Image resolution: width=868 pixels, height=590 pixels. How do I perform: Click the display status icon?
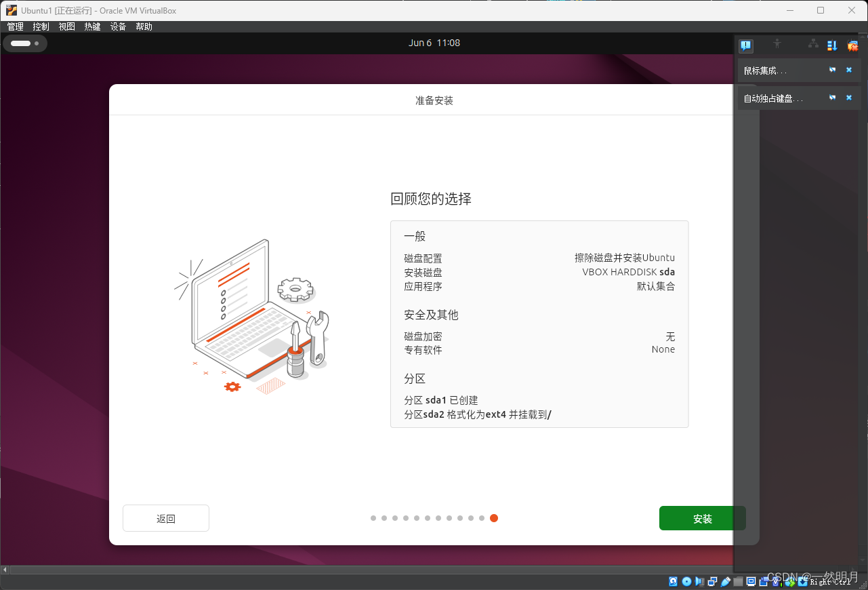click(x=751, y=581)
